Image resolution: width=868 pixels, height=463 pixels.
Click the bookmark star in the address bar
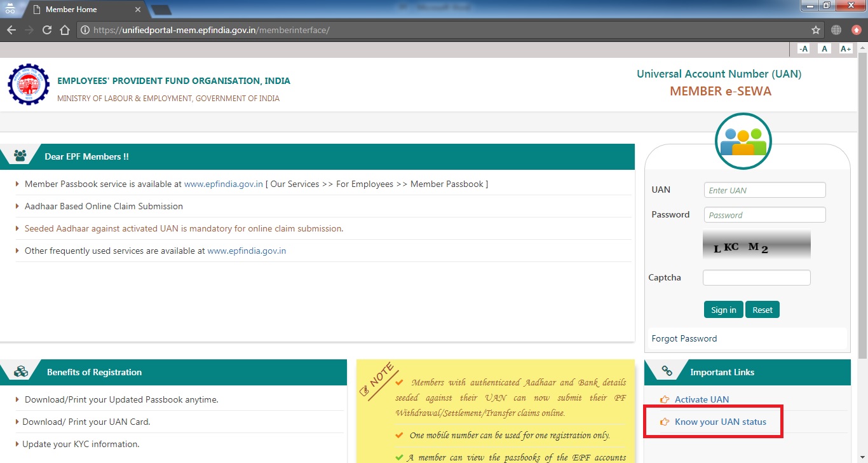point(815,29)
